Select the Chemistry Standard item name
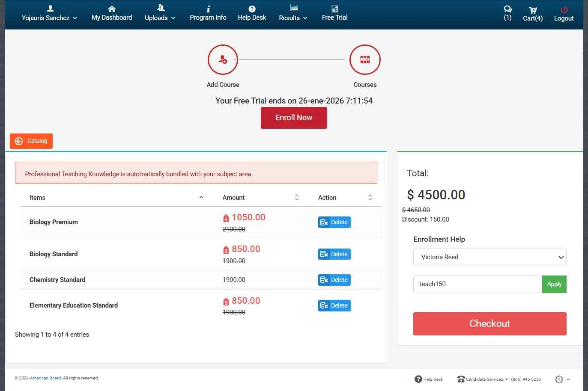The image size is (588, 391). 57,280
